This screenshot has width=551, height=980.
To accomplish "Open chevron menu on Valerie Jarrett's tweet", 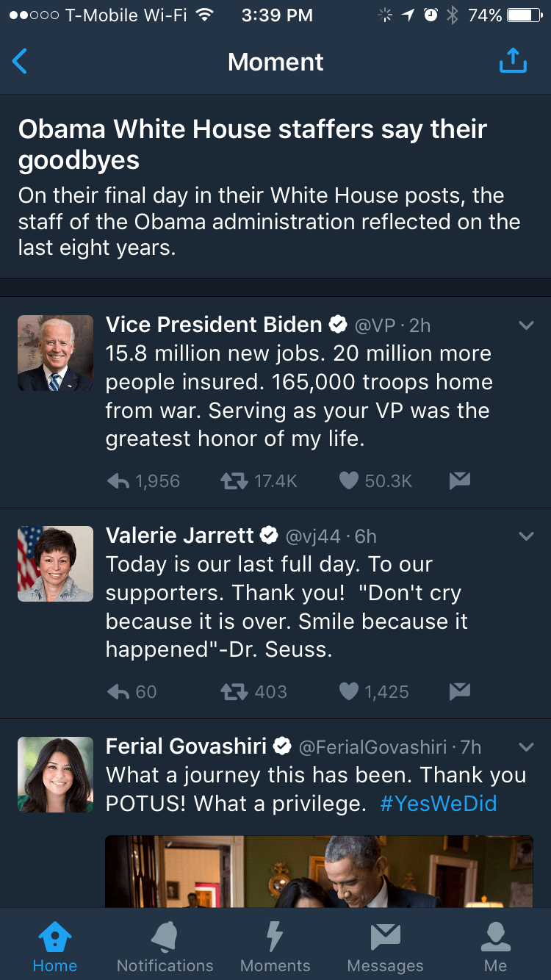I will 526,536.
